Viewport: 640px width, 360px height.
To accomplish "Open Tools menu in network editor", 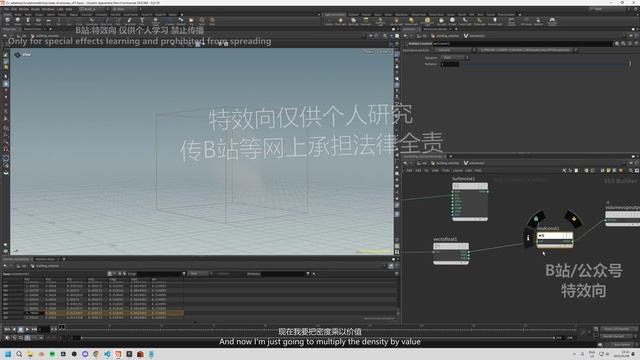I will pos(446,170).
